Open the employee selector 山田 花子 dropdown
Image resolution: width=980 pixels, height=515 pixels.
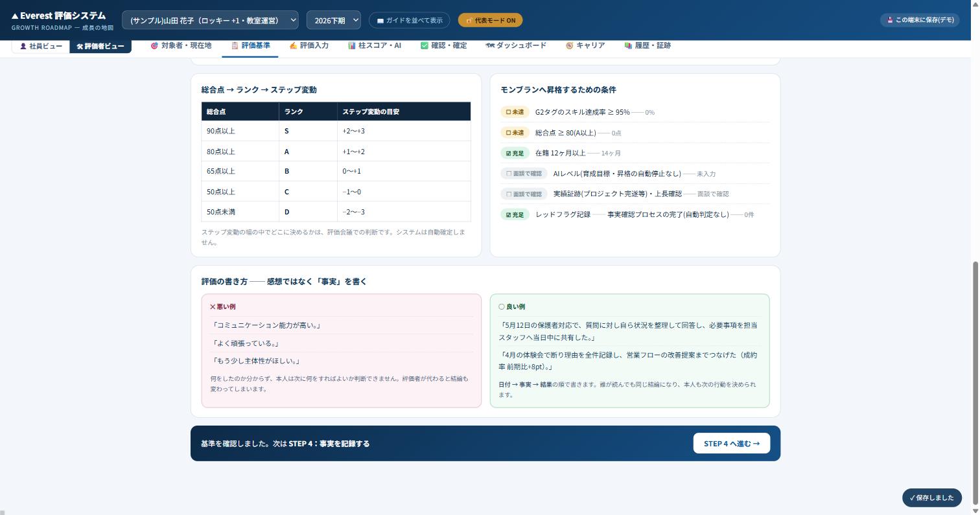210,20
